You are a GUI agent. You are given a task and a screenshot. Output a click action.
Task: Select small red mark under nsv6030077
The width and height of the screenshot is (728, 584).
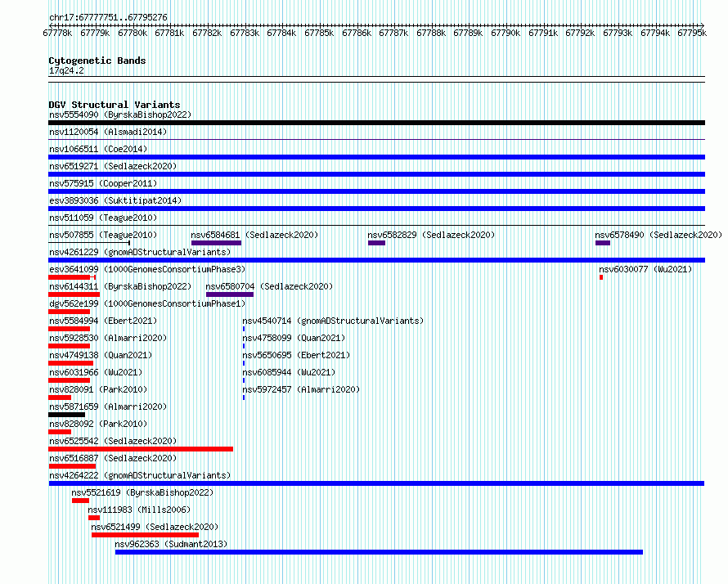click(x=601, y=277)
